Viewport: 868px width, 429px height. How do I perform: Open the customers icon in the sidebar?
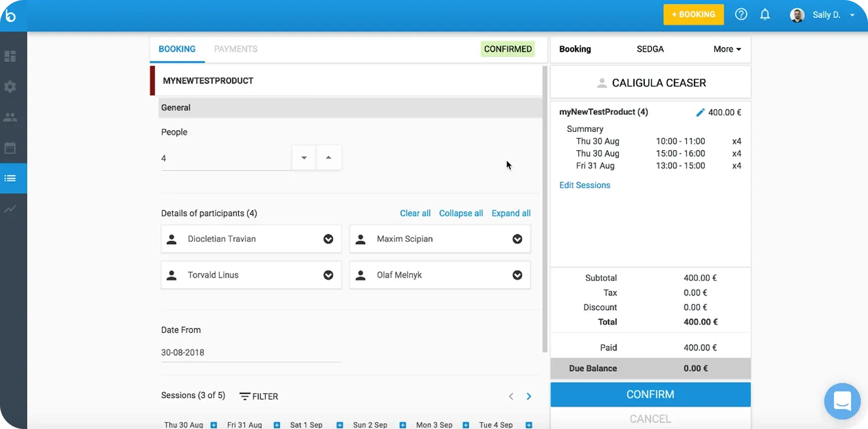click(x=10, y=117)
